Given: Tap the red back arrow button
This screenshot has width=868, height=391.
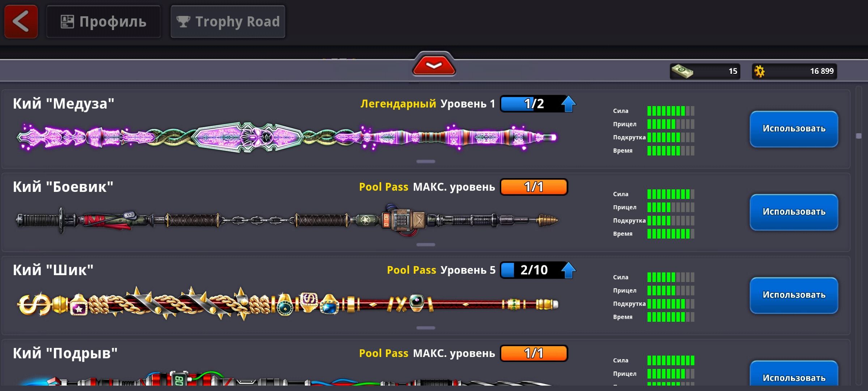Looking at the screenshot, I should [21, 21].
